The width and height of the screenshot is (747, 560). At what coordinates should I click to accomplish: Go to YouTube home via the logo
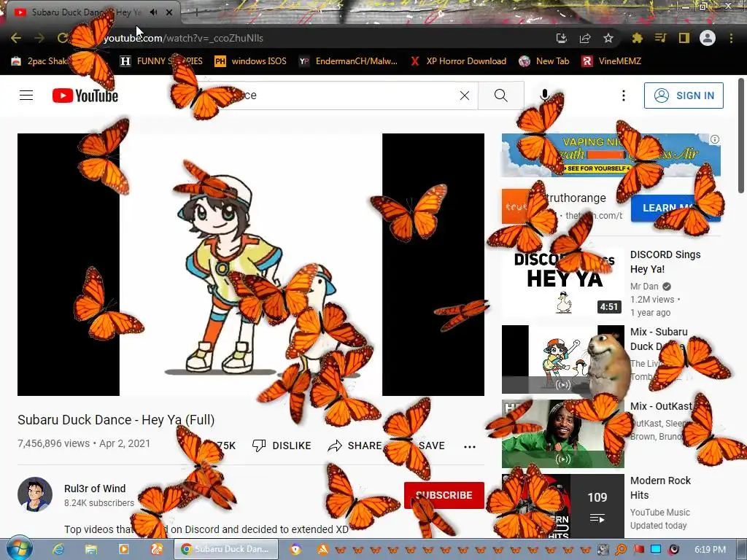click(85, 96)
